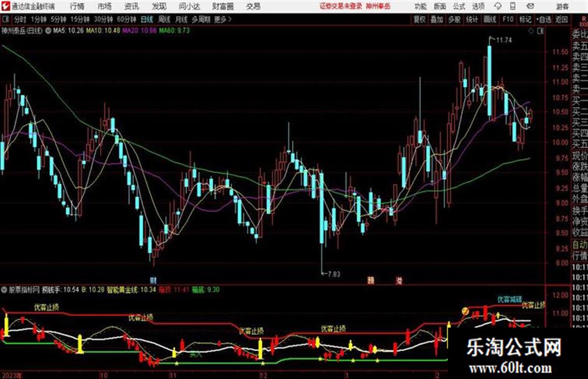This screenshot has height=379, width=588.
Task: Click the 11.74 high price marker
Action: point(504,40)
